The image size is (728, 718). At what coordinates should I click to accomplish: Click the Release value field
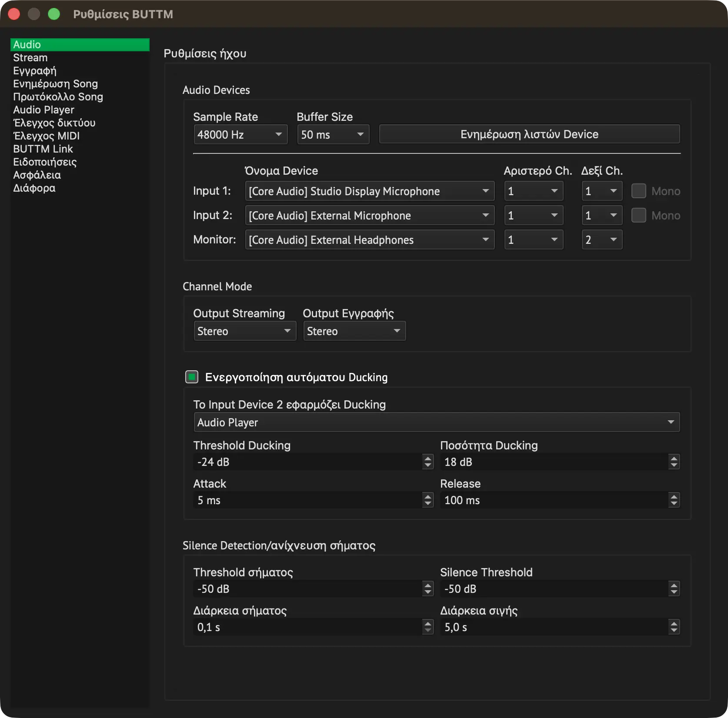554,500
